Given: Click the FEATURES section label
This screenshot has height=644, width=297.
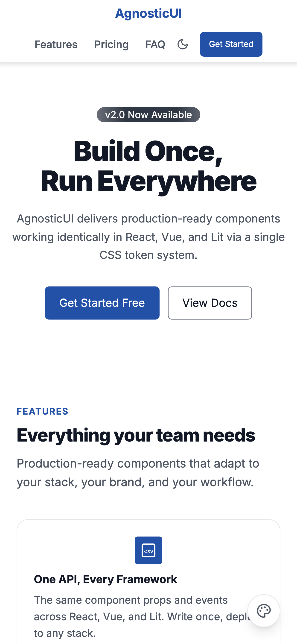Looking at the screenshot, I should coord(43,412).
